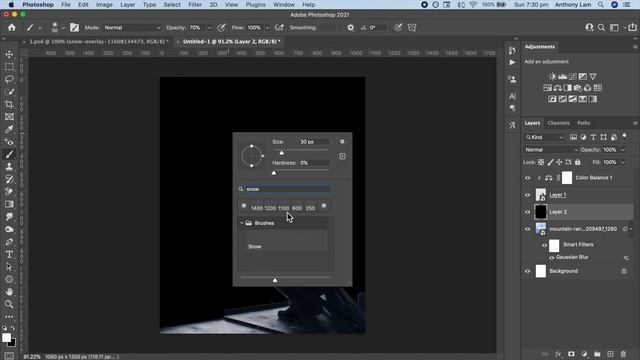Image resolution: width=640 pixels, height=360 pixels.
Task: Select the Brush tool in toolbar
Action: 9,154
